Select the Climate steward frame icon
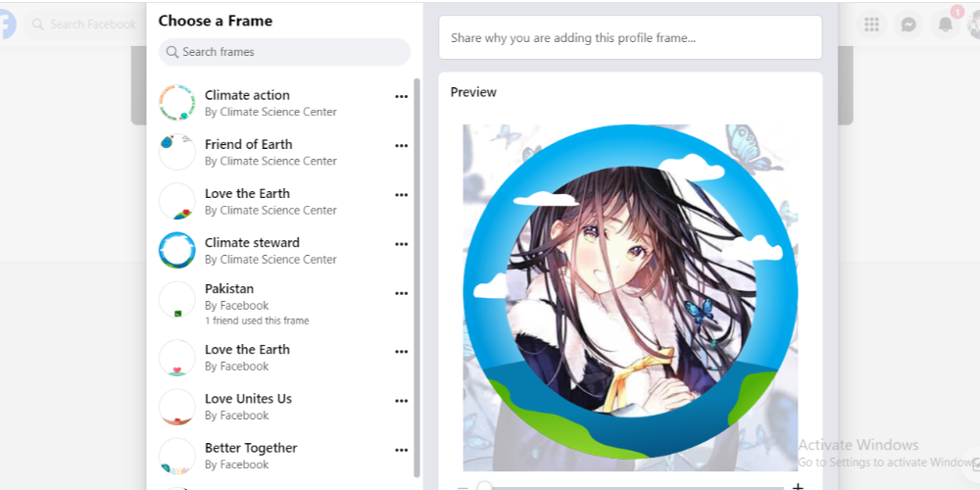The height and width of the screenshot is (490, 980). 177,250
